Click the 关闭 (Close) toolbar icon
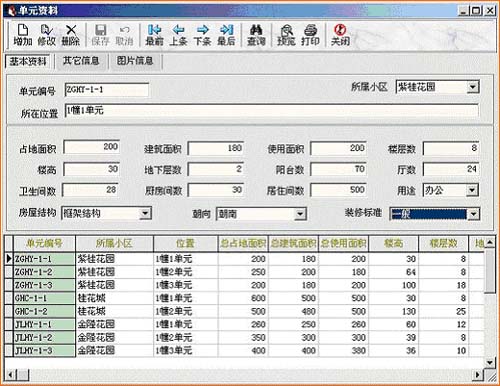This screenshot has width=500, height=386. coord(340,35)
